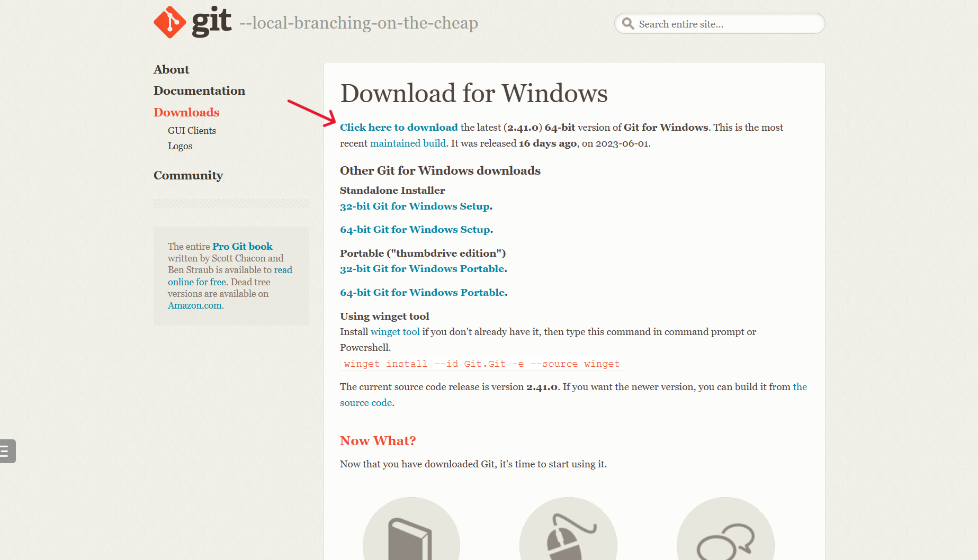Viewport: 978px width, 560px height.
Task: Navigate to the Community page
Action: (x=188, y=176)
